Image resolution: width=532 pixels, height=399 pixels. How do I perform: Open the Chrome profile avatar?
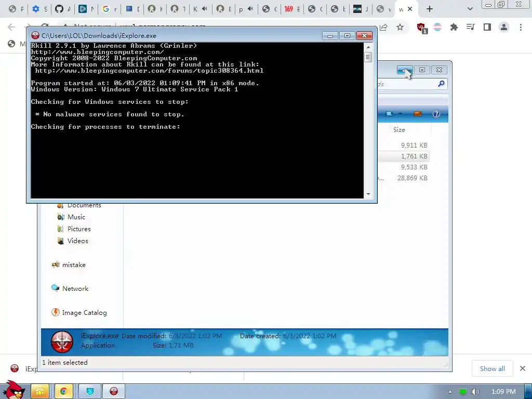pos(504,27)
